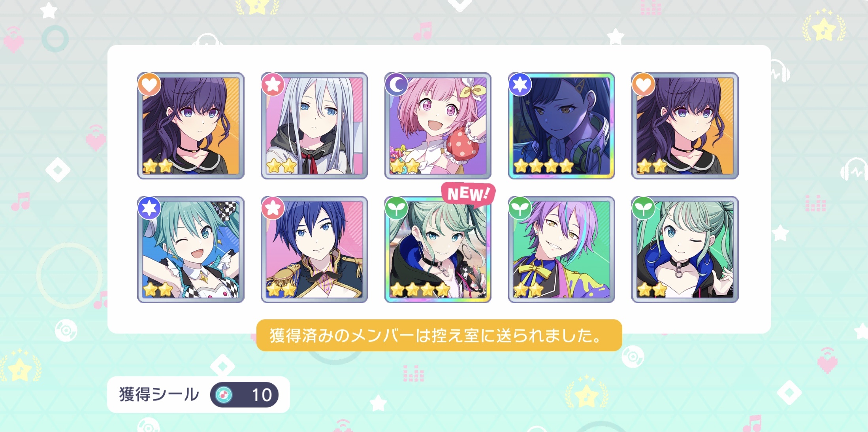Screen dimensions: 868x432
Task: Tap the purple moon attribute icon on pink-haired card
Action: tap(397, 85)
